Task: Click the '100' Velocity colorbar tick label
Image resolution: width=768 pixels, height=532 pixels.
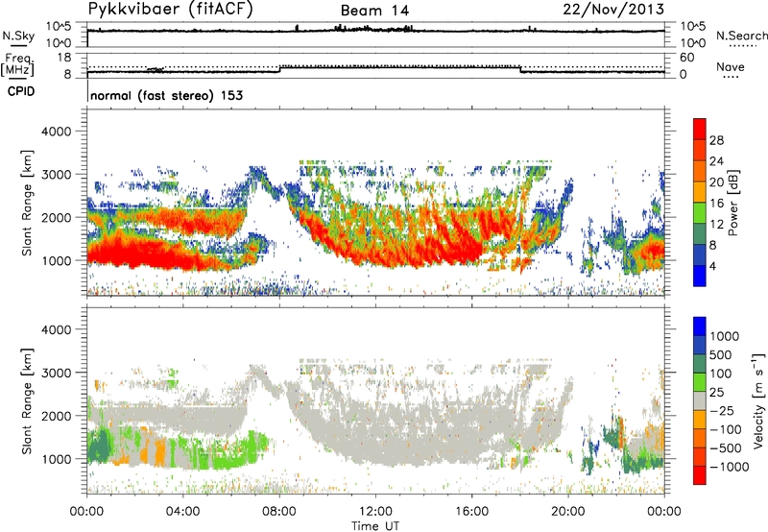Action: coord(721,374)
